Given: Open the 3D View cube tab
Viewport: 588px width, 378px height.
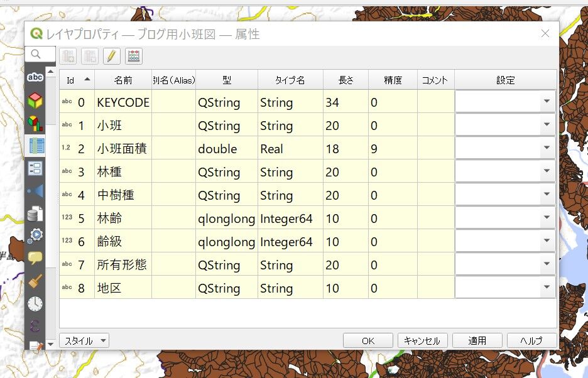Looking at the screenshot, I should 35,100.
